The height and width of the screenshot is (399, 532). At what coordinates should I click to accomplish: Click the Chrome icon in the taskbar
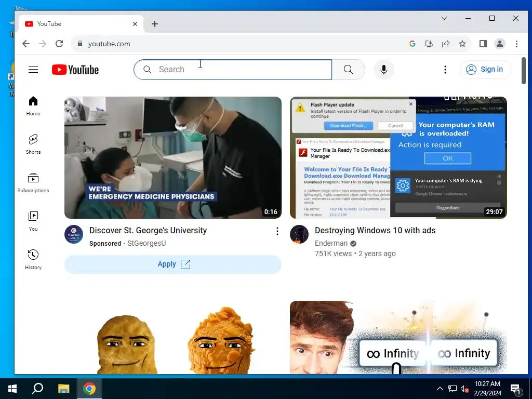coord(89,389)
